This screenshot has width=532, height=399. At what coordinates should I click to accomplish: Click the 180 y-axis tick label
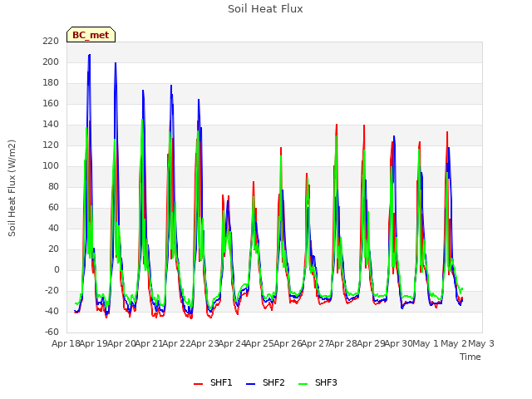tap(51, 83)
